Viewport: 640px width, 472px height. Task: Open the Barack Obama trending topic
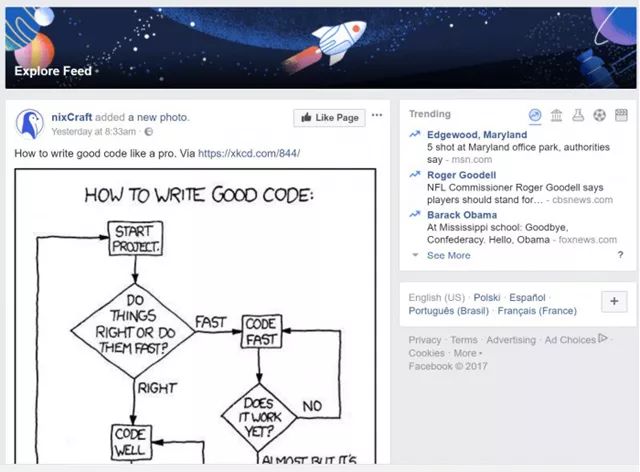(x=462, y=215)
